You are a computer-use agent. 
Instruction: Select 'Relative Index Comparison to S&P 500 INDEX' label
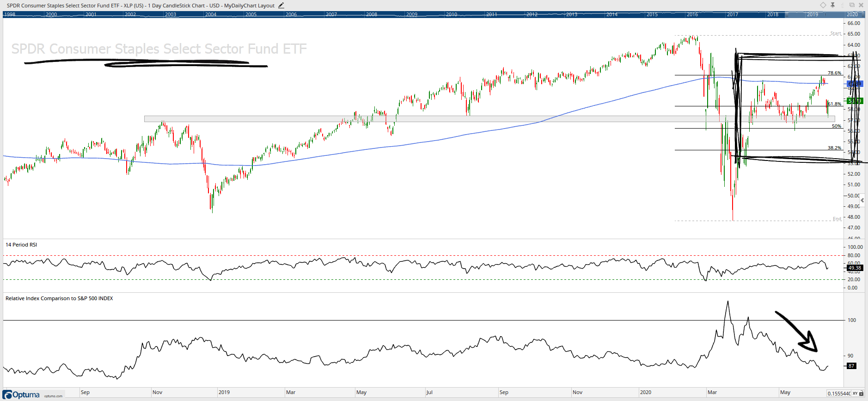pos(59,298)
